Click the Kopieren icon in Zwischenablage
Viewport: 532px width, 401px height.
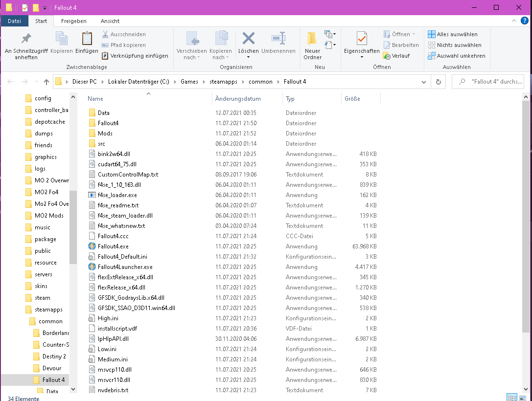(61, 43)
